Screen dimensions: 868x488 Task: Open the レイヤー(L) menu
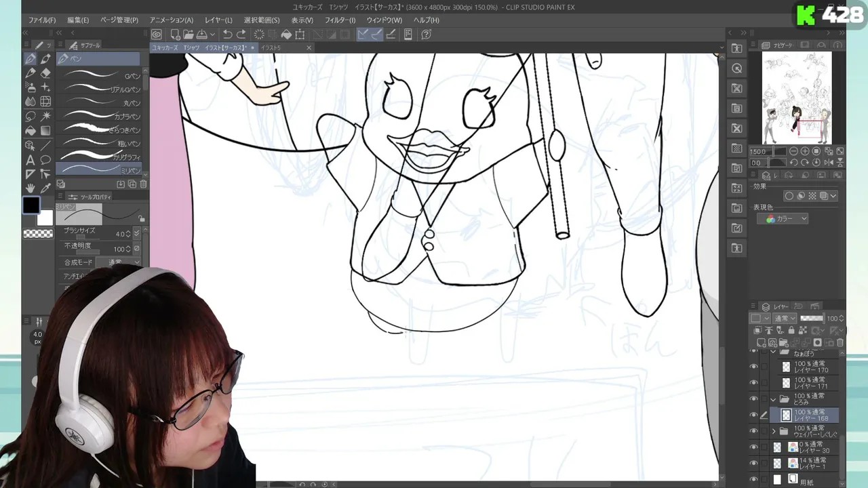coord(218,20)
